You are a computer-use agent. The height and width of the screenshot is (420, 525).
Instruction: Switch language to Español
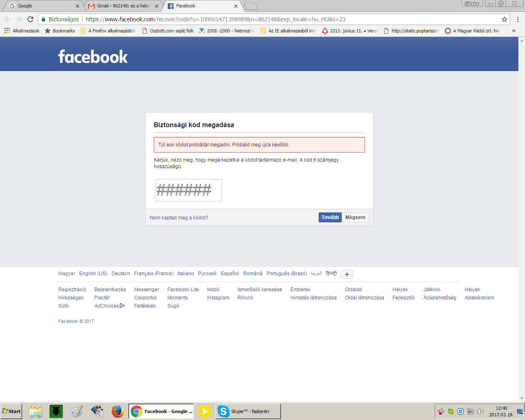click(x=230, y=274)
